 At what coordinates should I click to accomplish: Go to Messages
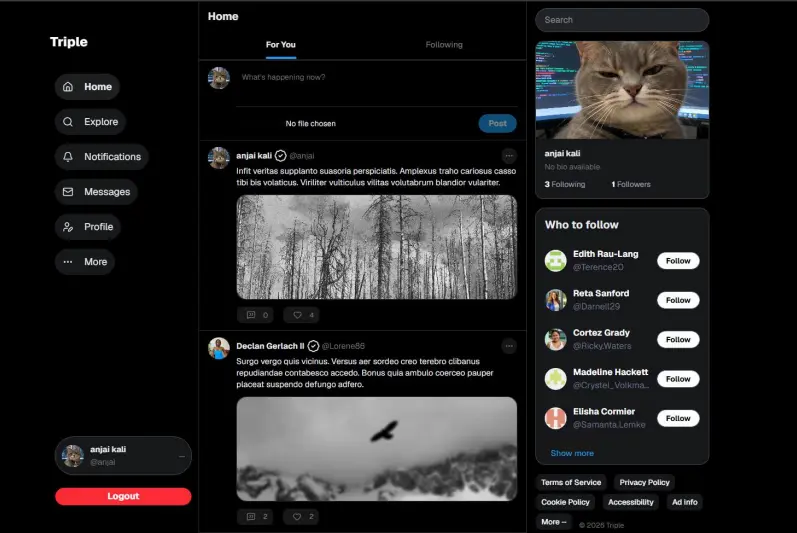click(x=97, y=192)
